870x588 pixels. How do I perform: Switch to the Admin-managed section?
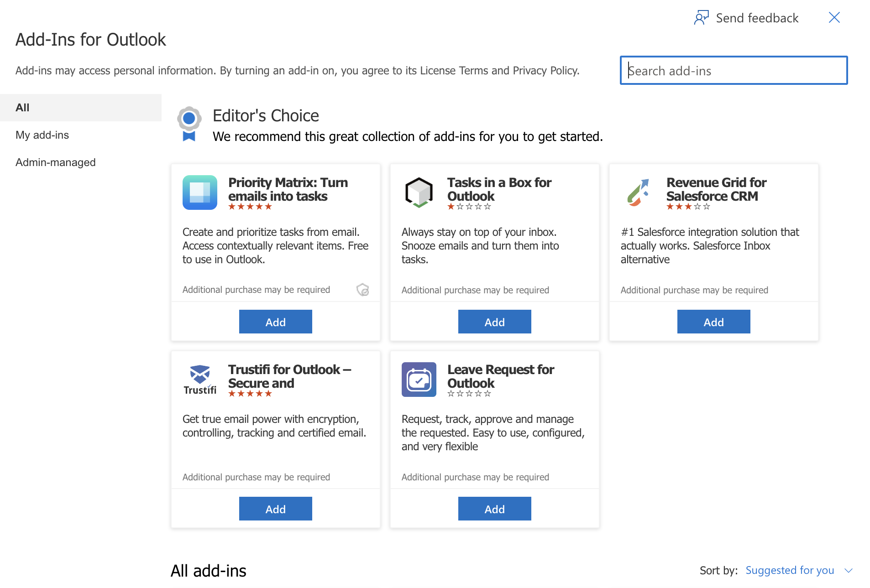(56, 162)
